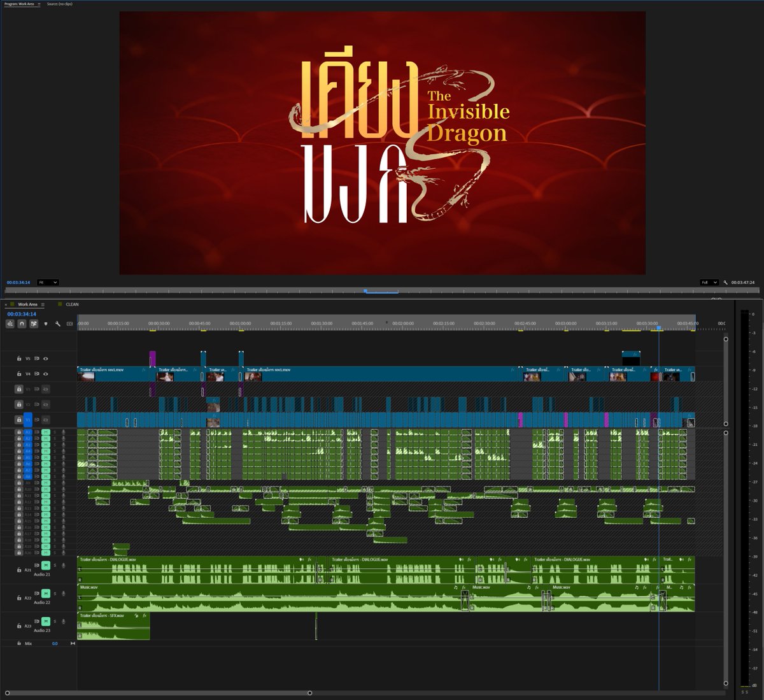Click Program monitor current timecode 00:03:34:14

point(18,282)
